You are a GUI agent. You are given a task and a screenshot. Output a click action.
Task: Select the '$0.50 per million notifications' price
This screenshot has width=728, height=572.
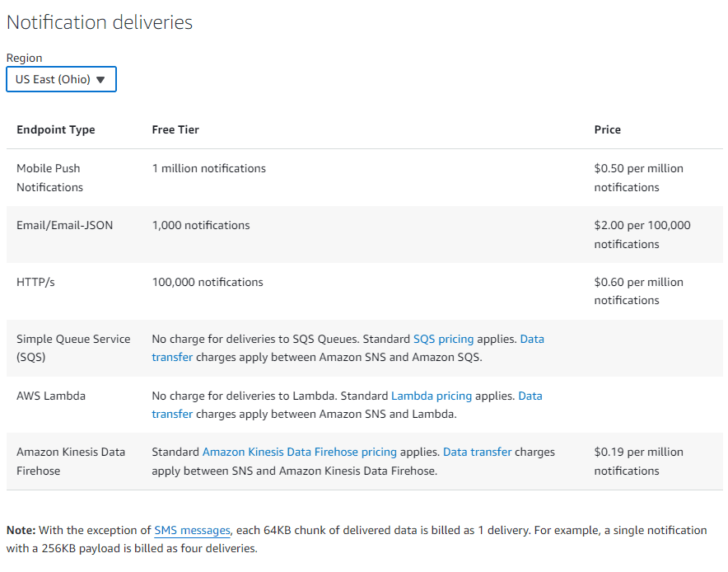(x=638, y=177)
